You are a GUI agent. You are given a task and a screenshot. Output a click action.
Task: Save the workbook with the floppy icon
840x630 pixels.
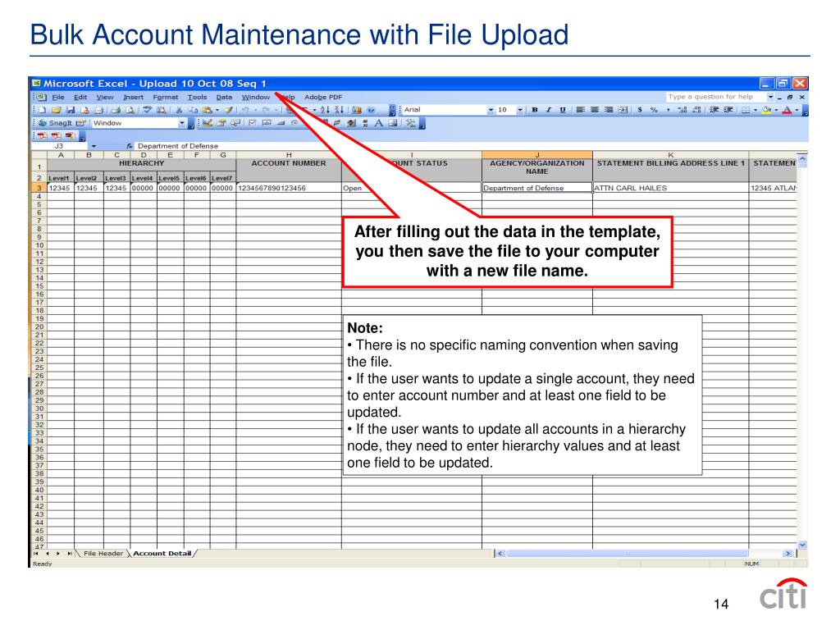pyautogui.click(x=71, y=110)
